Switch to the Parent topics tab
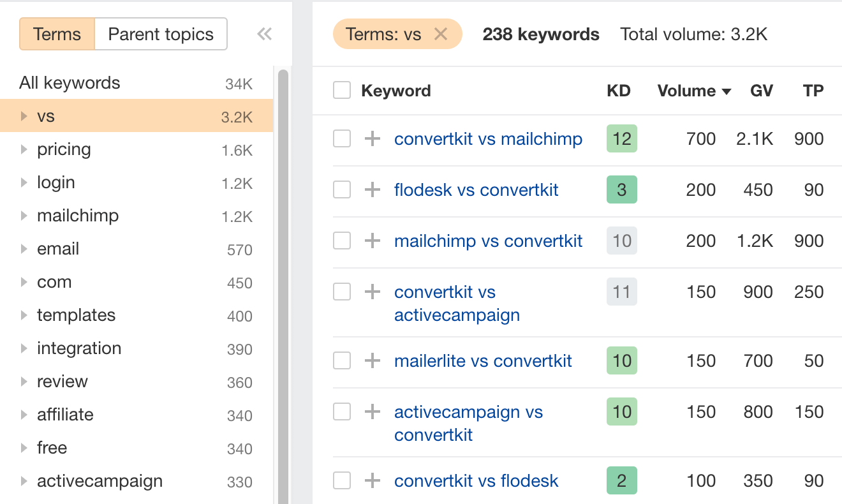This screenshot has height=504, width=842. click(160, 34)
